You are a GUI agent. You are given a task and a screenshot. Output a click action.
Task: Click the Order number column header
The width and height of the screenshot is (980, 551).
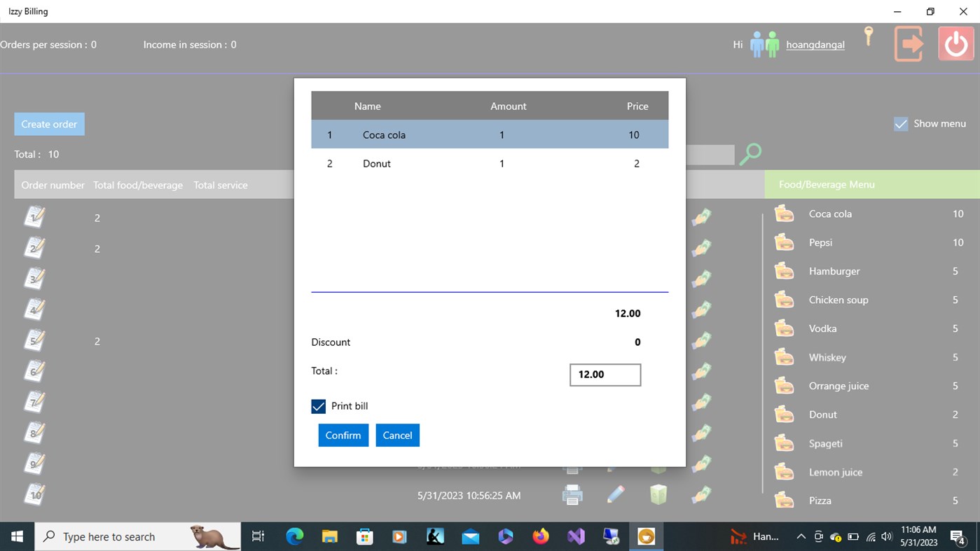(53, 185)
